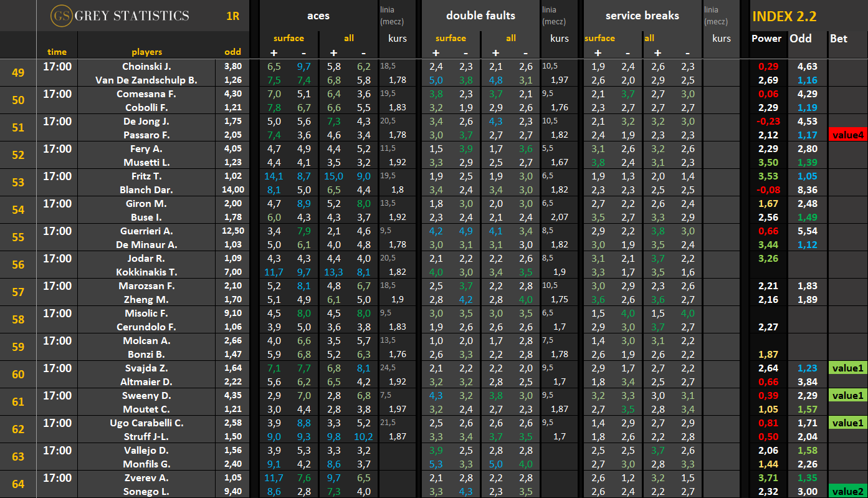The height and width of the screenshot is (498, 868).
Task: Click player name Marozsan F.
Action: (x=146, y=285)
